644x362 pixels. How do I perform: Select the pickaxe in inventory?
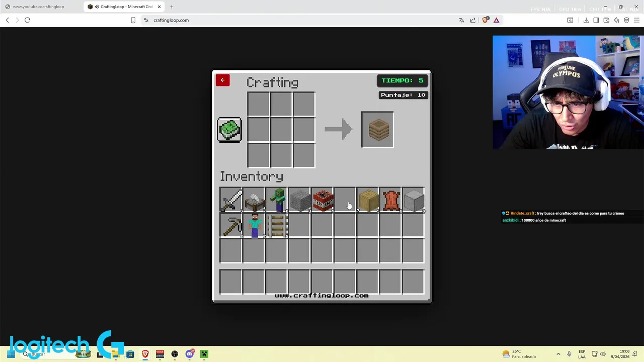(231, 226)
